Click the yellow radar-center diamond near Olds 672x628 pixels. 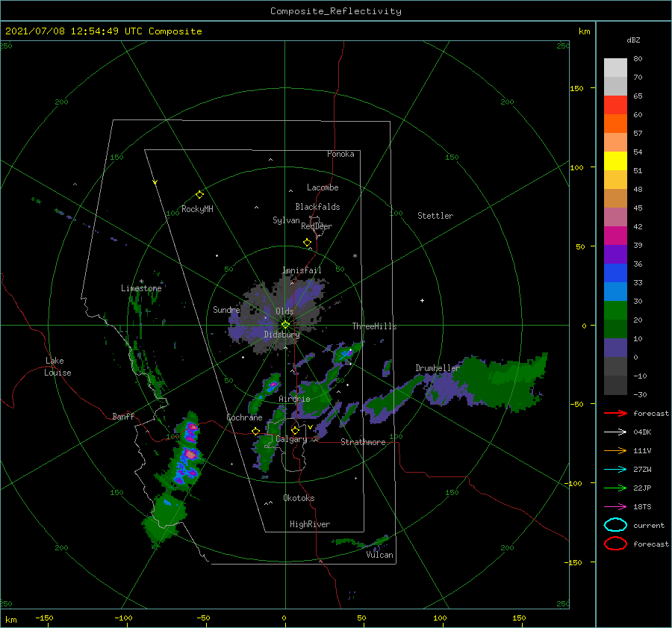click(285, 325)
